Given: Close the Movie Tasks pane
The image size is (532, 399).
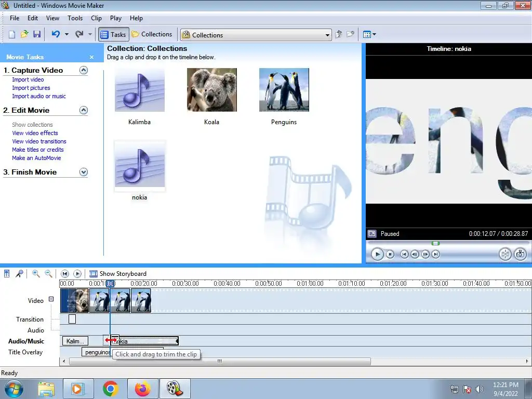Looking at the screenshot, I should coord(91,57).
